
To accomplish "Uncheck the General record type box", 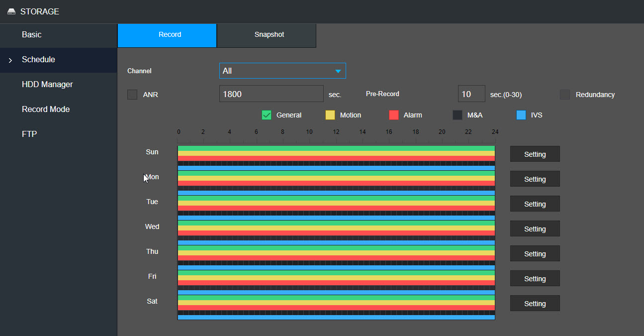I will [x=267, y=115].
